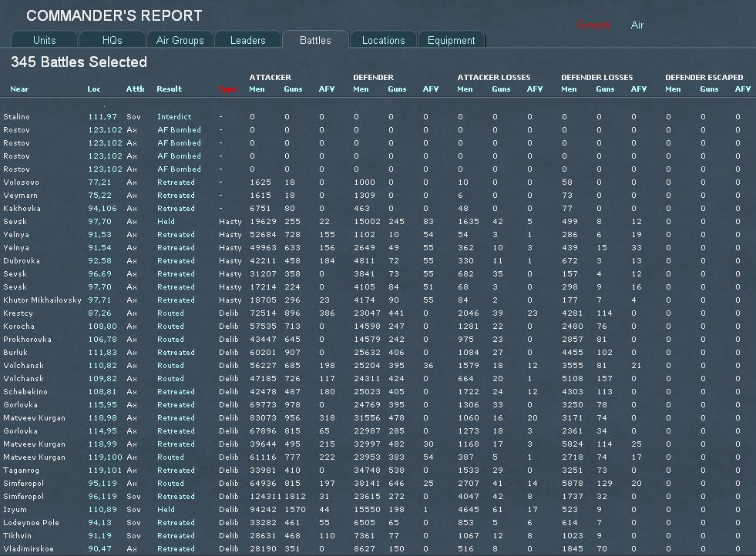756x556 pixels.
Task: Select the Air Groups tab
Action: 180,39
